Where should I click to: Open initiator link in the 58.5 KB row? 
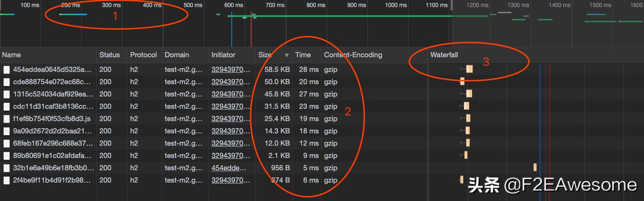tap(230, 70)
